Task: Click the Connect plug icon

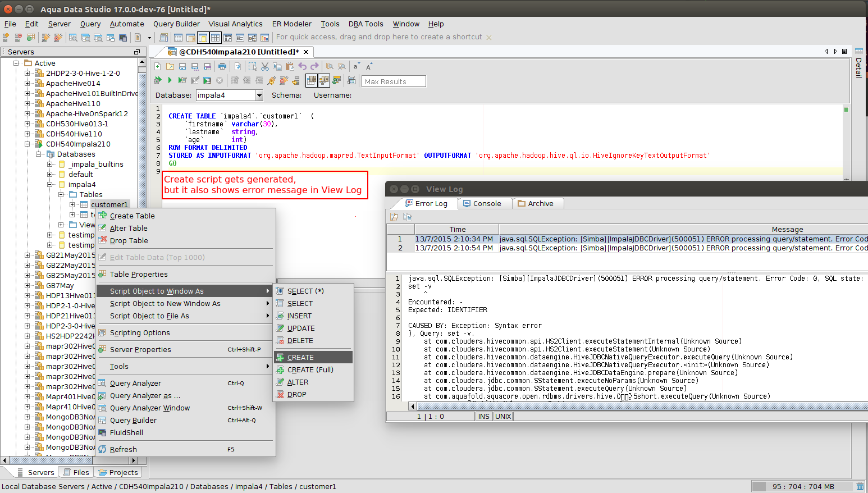Action: pos(272,80)
